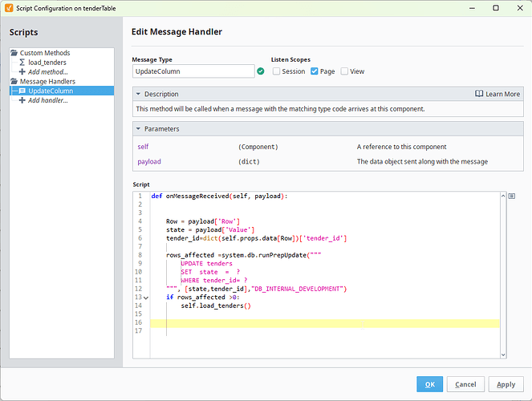Viewport: 532px width, 401px height.
Task: Click the (Component) type text
Action: 258,147
